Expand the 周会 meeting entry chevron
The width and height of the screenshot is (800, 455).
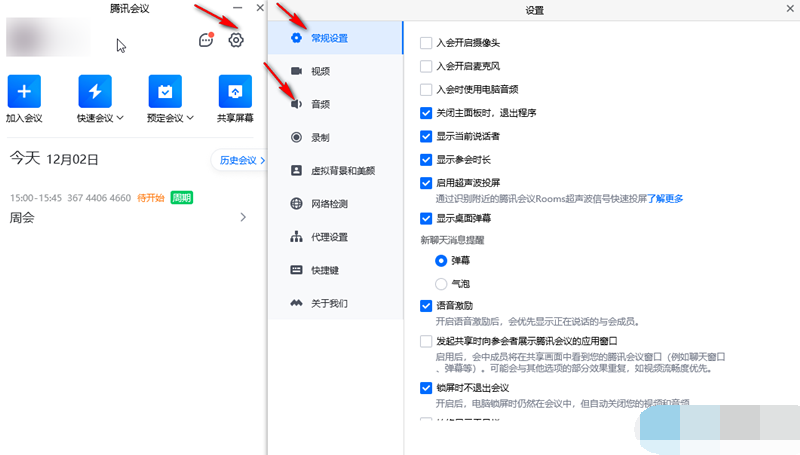[243, 217]
